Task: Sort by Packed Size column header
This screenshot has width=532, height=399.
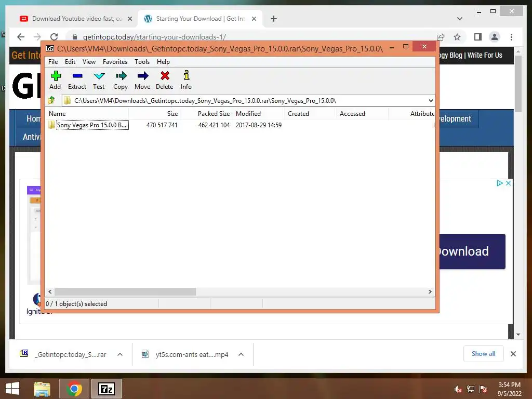Action: [x=207, y=114]
